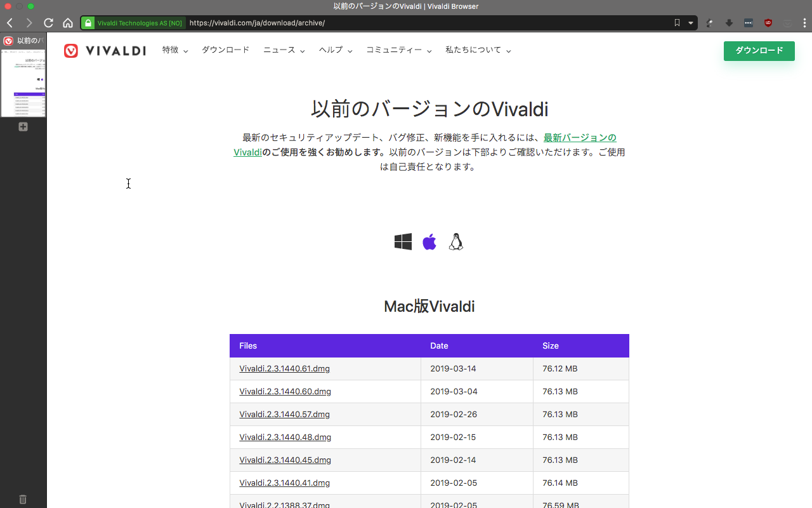Download Vivaldi.2.3.1440.41.dmg
Screen dimensions: 812x508
[x=284, y=483]
